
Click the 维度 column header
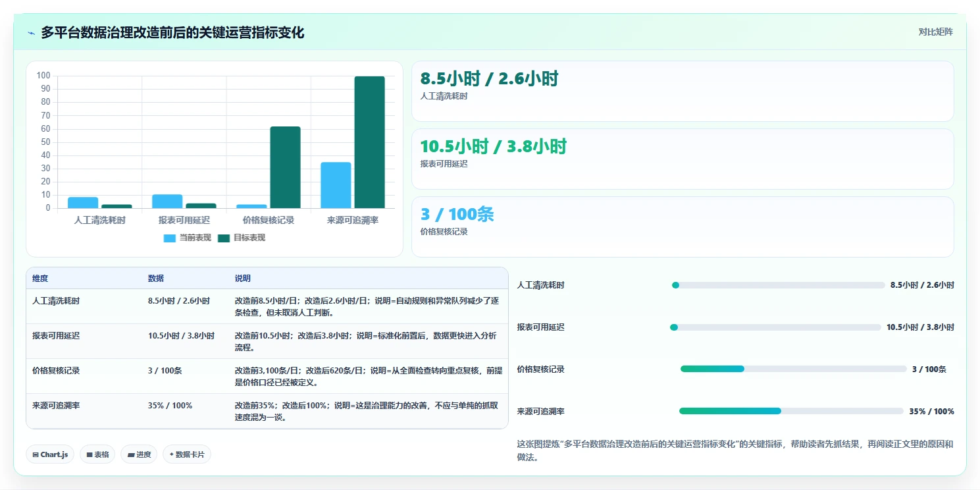click(40, 279)
